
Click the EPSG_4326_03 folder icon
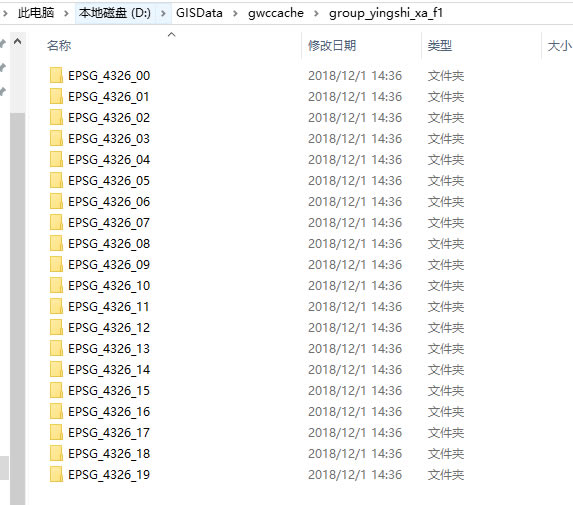[56, 138]
